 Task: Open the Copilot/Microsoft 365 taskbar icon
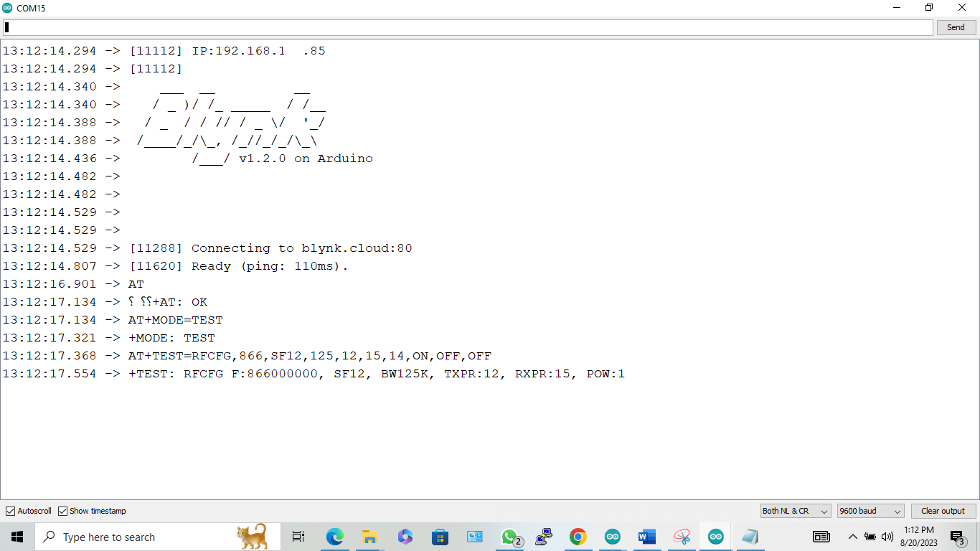405,537
